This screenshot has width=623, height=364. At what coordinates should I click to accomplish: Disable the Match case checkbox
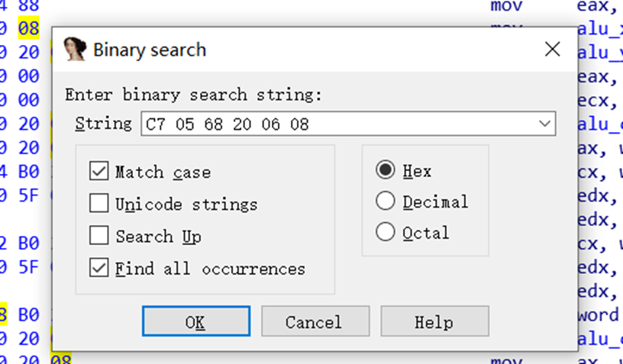tap(99, 172)
